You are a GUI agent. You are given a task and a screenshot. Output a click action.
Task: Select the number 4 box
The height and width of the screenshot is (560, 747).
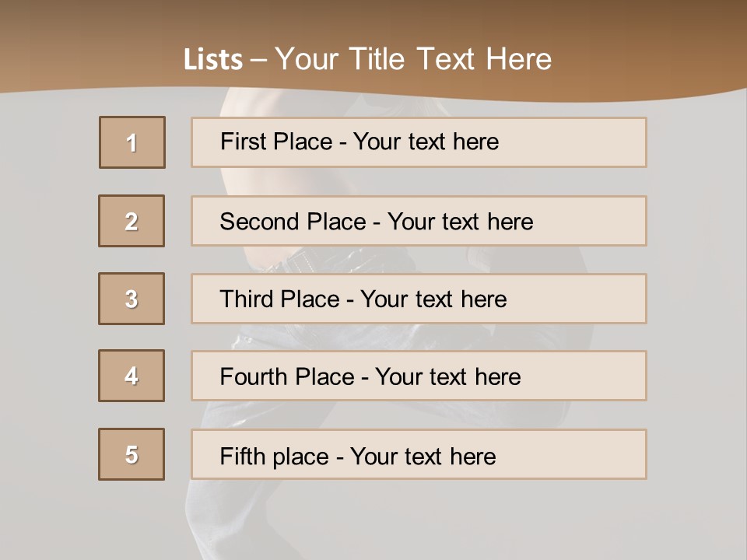pyautogui.click(x=132, y=376)
